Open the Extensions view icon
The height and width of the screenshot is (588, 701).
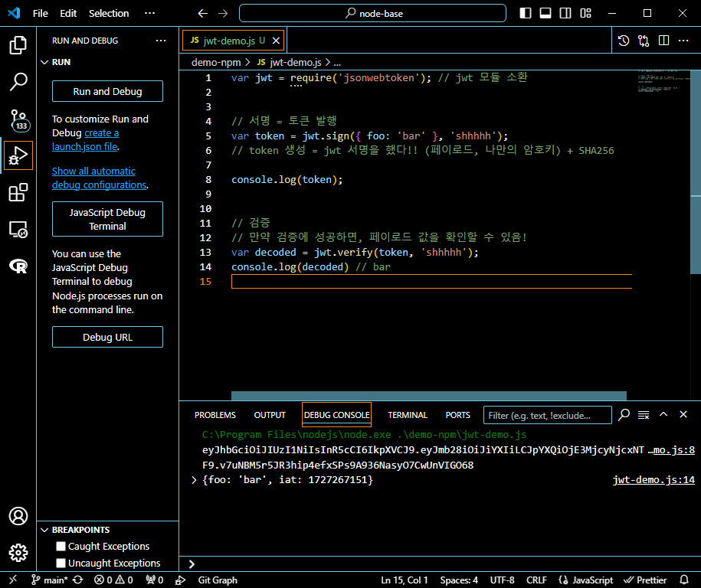18,193
